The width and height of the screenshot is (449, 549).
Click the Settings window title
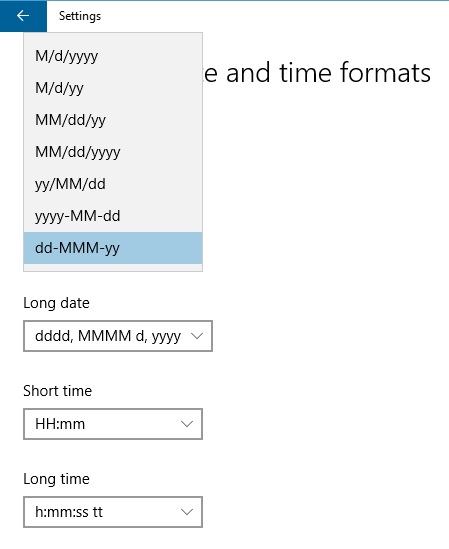click(80, 16)
